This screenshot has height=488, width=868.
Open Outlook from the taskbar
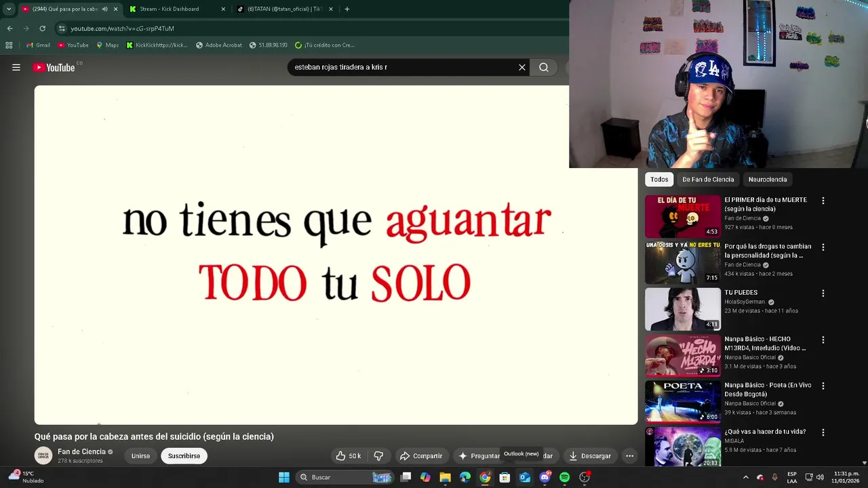[x=524, y=477]
